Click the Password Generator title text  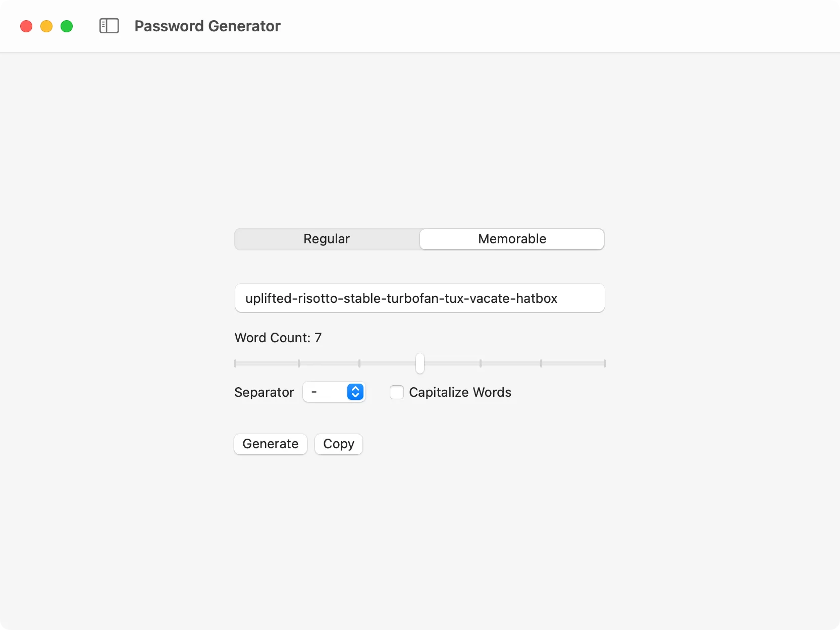[207, 26]
